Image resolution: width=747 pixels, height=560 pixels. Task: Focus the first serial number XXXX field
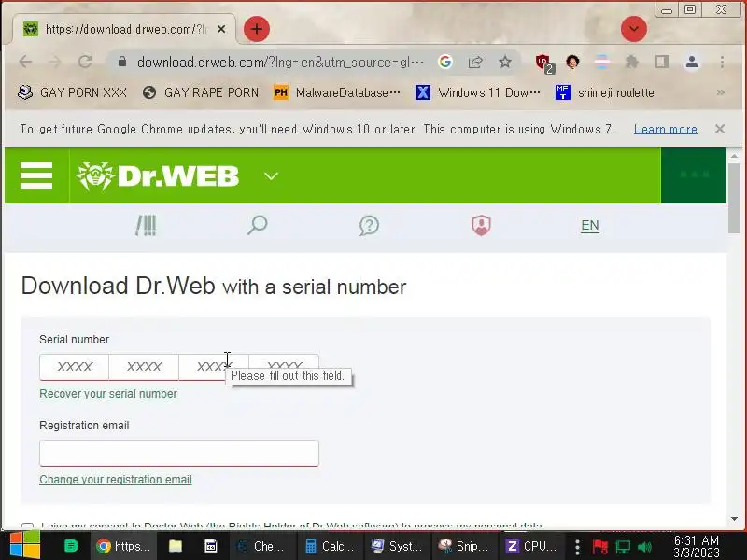pyautogui.click(x=75, y=367)
